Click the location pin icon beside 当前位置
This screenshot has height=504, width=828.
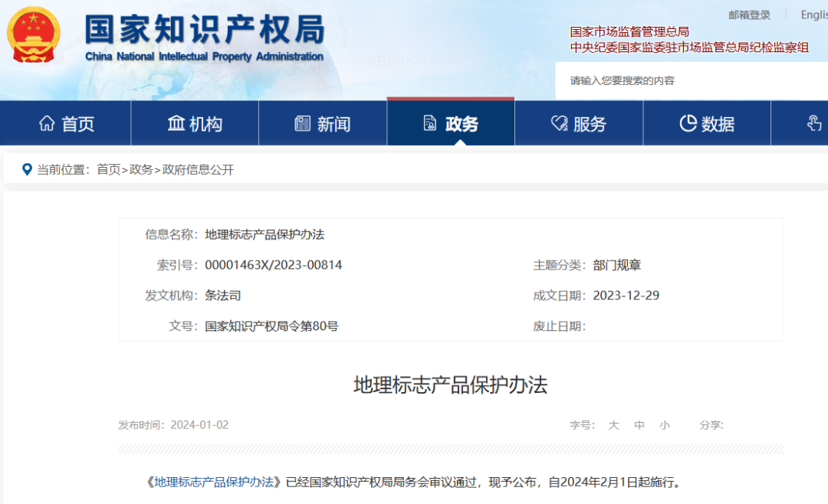click(x=27, y=169)
